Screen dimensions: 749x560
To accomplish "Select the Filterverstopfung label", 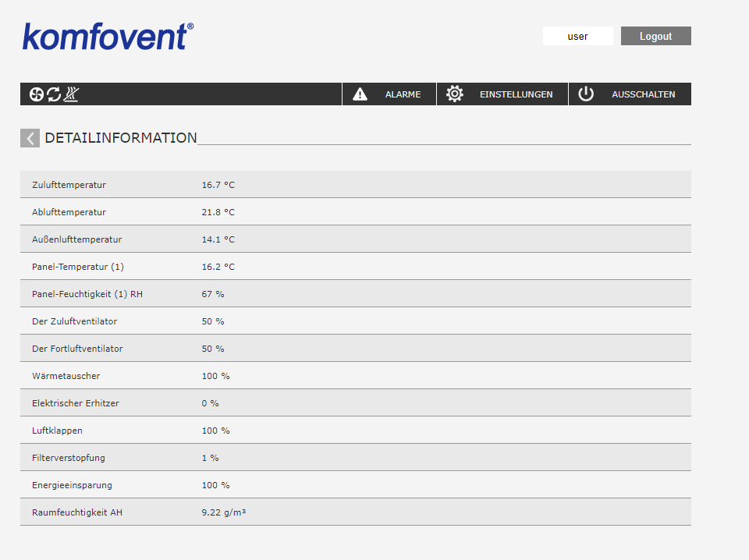I will tap(69, 458).
